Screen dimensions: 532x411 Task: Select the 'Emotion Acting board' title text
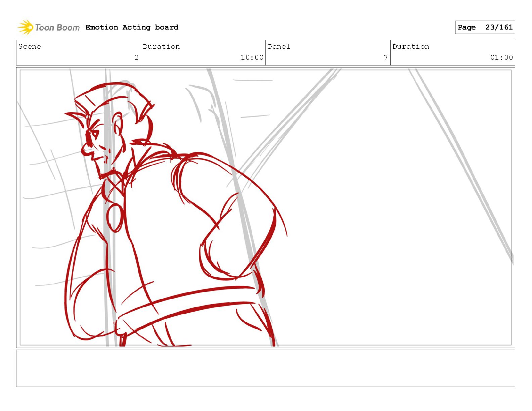coord(132,27)
